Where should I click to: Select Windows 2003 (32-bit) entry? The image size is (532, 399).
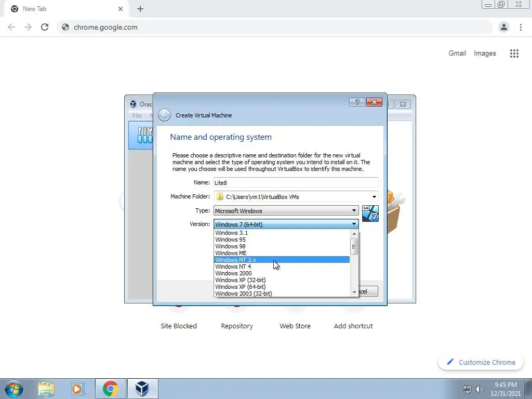pos(282,294)
